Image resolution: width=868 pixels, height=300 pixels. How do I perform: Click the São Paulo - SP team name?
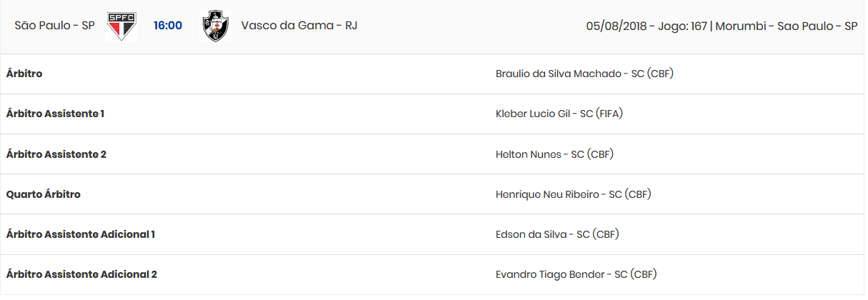55,26
